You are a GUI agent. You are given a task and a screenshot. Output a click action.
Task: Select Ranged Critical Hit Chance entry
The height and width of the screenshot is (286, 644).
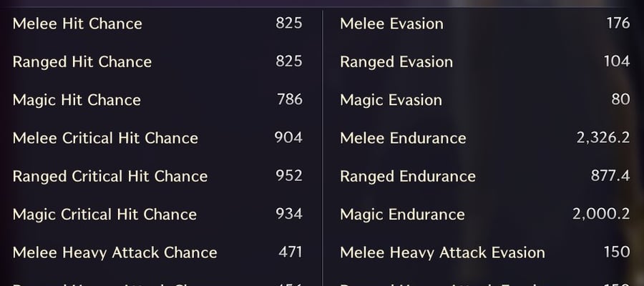[157, 176]
